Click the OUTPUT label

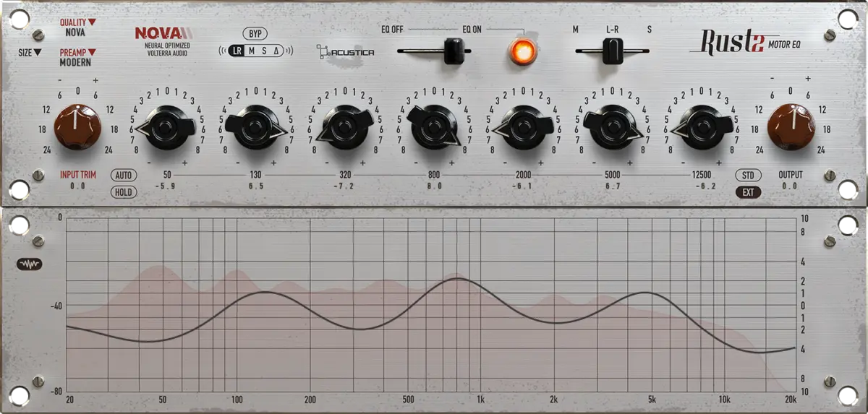[790, 175]
